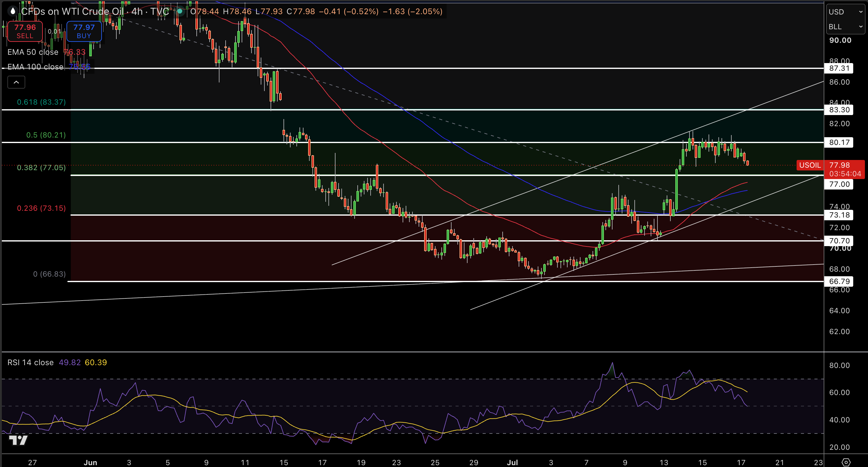Screen dimensions: 868x467
Task: Click the 90.00 price scale label
Action: pyautogui.click(x=840, y=40)
